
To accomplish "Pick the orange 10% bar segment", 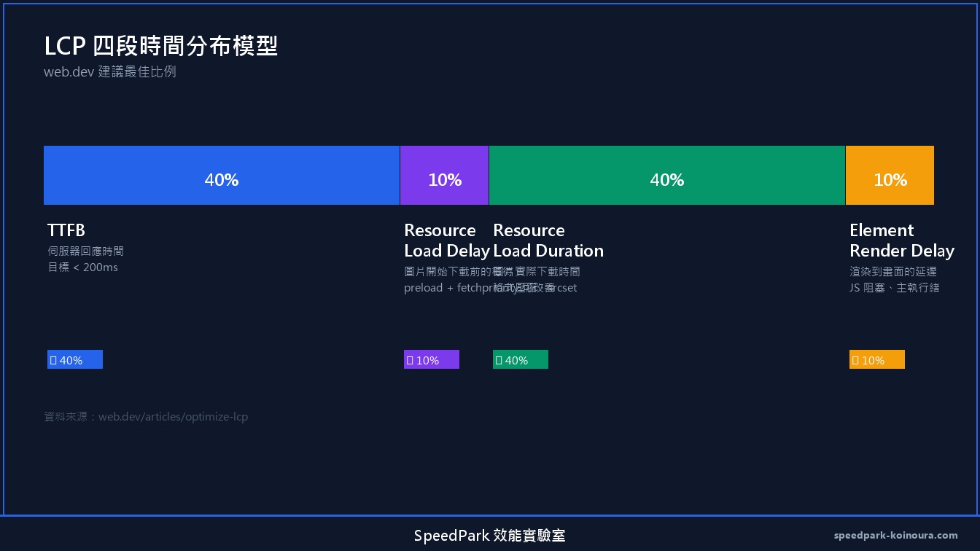I will [890, 175].
